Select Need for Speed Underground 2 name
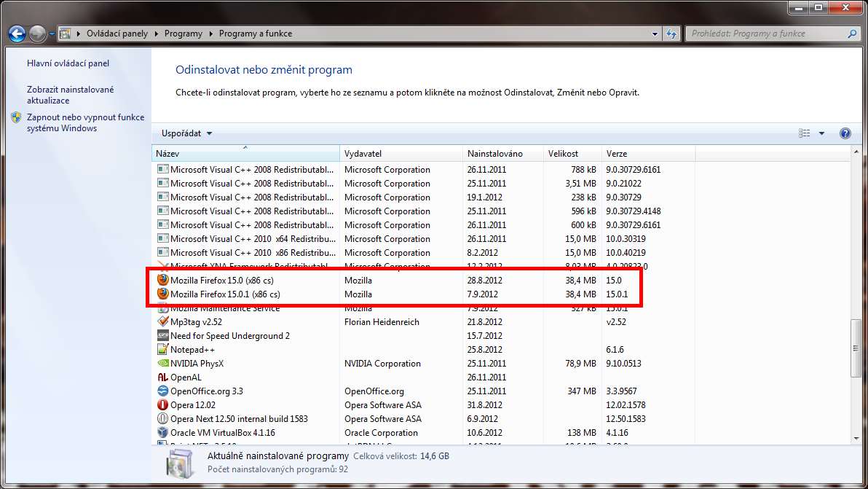Screen dimensions: 868x489 229,336
